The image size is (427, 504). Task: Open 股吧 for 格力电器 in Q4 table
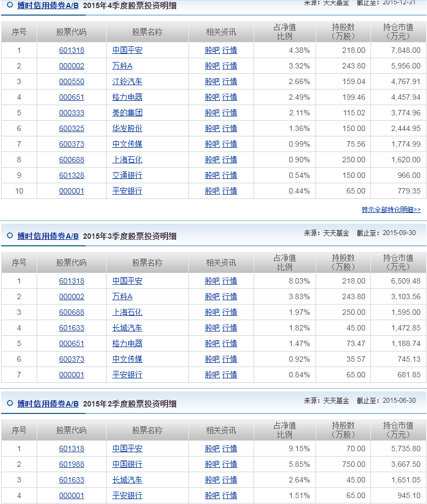(x=212, y=97)
